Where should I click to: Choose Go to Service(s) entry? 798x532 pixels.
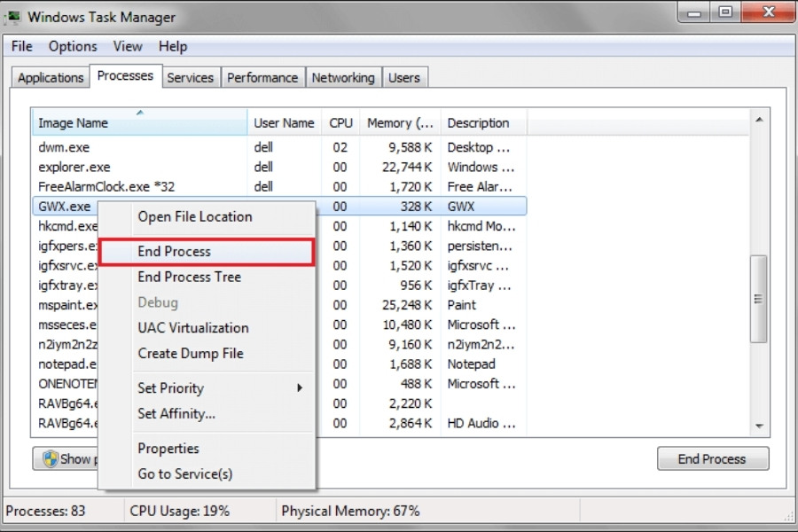tap(184, 473)
